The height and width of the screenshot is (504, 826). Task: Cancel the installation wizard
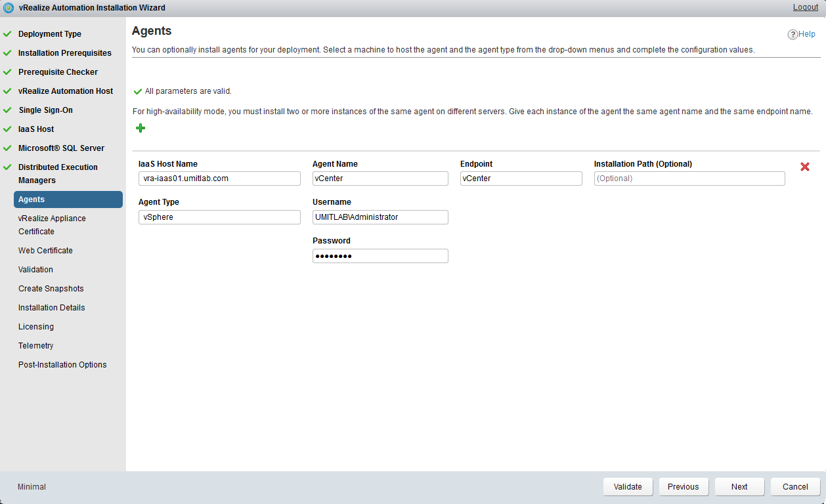(795, 487)
